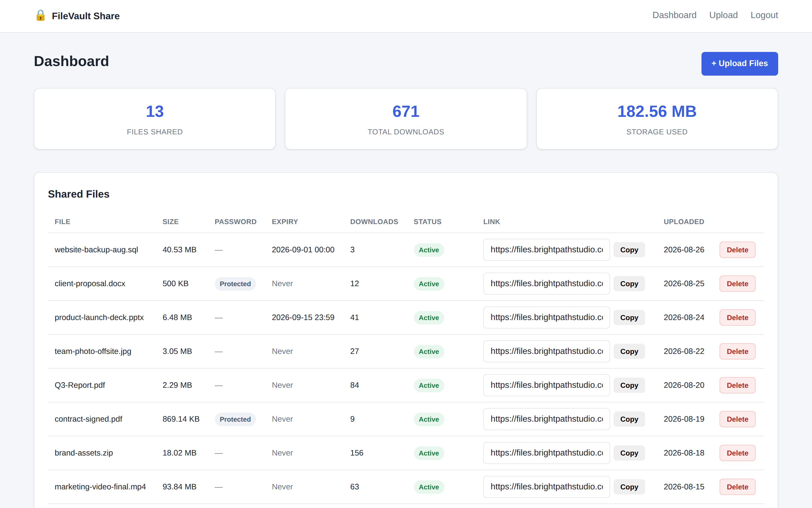Viewport: 812px width, 508px height.
Task: Open the Dashboard nav link
Action: pyautogui.click(x=674, y=15)
